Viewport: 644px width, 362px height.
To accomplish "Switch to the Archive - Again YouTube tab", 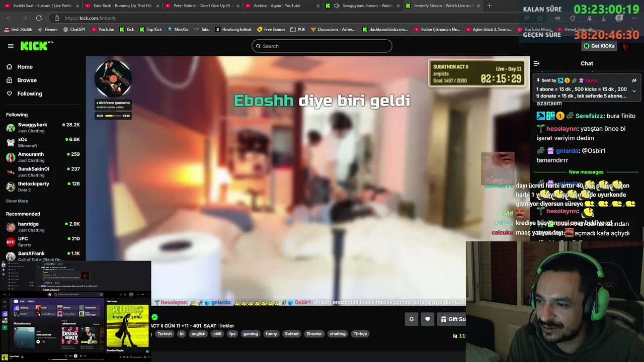I will pos(281,6).
